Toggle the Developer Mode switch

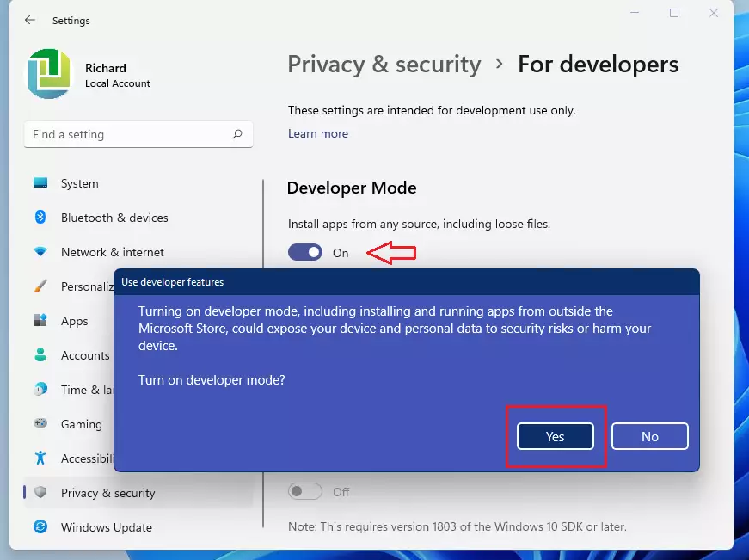tap(305, 252)
